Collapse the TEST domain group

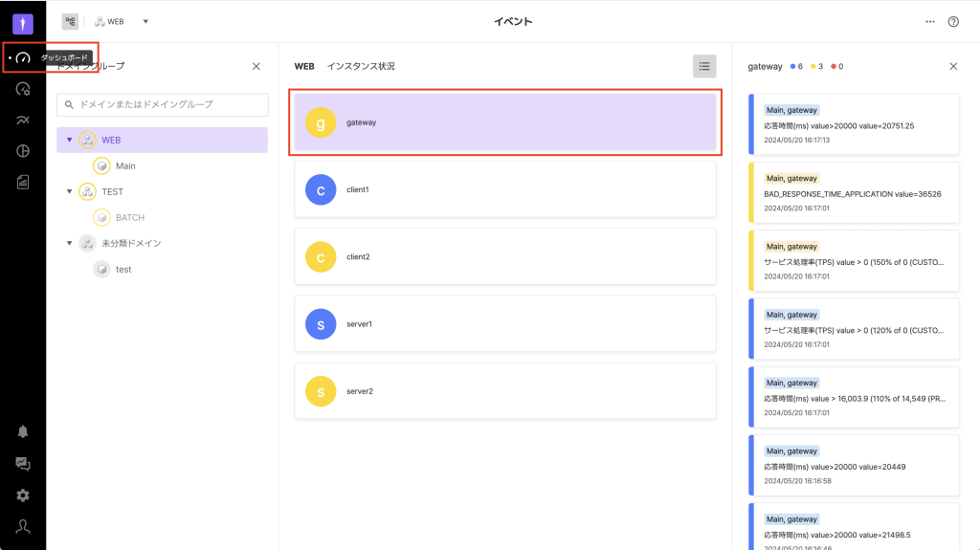coord(69,191)
